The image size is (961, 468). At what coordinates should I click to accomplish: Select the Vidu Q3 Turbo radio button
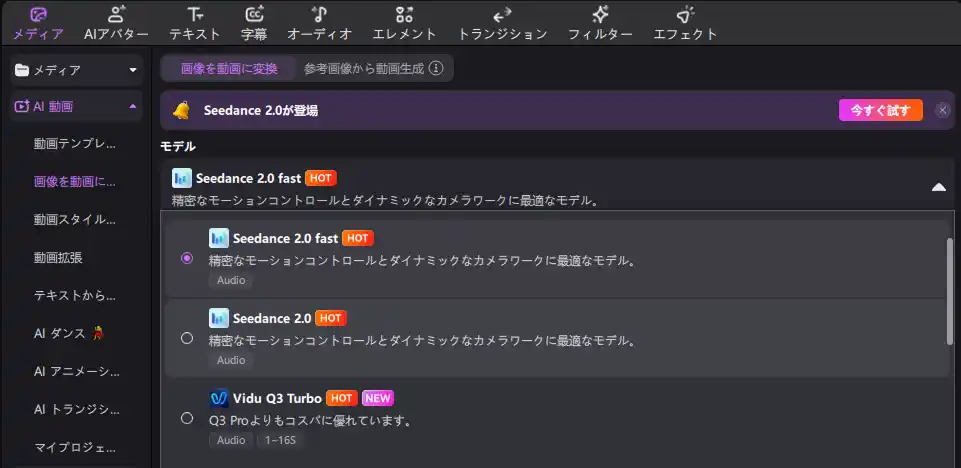187,418
